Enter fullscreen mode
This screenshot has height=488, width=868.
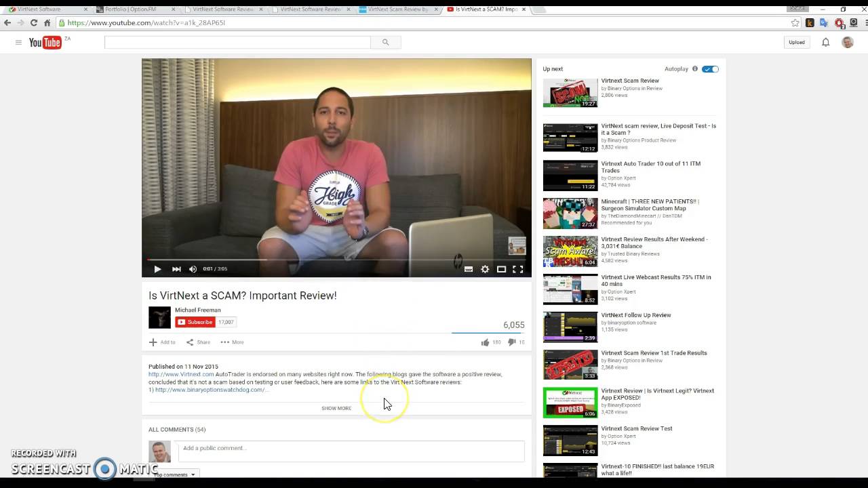click(x=517, y=269)
